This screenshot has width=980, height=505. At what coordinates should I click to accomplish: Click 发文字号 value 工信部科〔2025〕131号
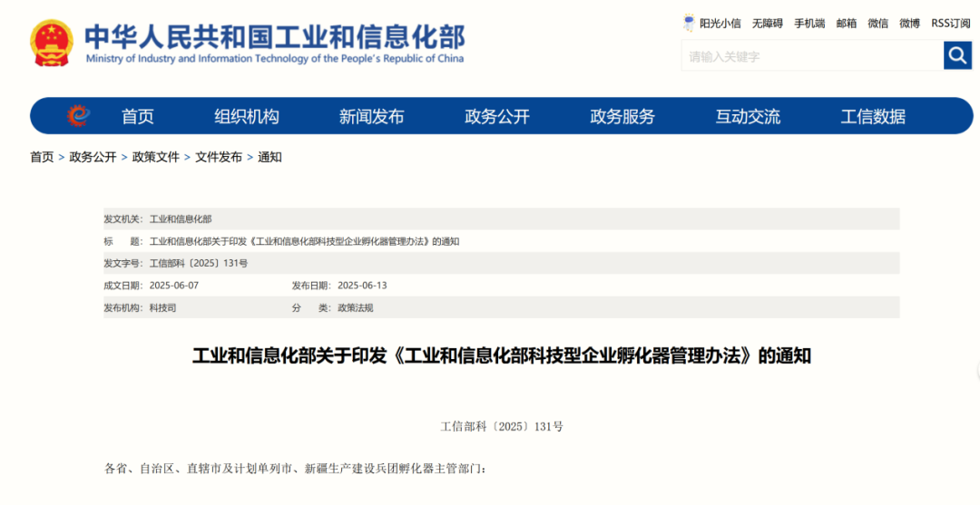199,264
